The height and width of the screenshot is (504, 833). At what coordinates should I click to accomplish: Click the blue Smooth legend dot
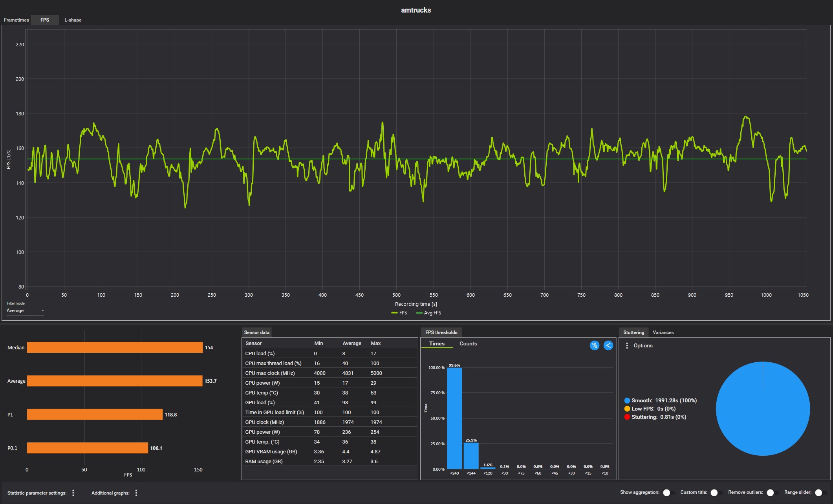(x=627, y=400)
